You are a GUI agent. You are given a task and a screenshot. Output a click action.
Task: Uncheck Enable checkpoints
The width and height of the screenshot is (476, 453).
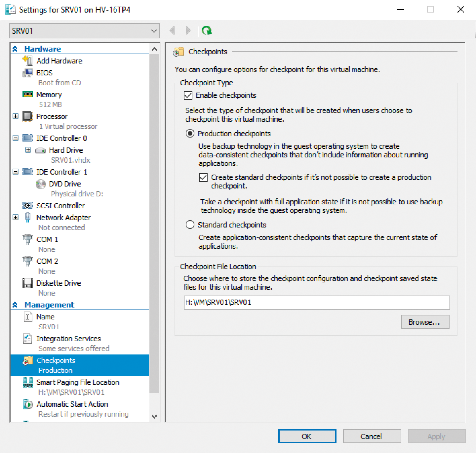point(188,96)
